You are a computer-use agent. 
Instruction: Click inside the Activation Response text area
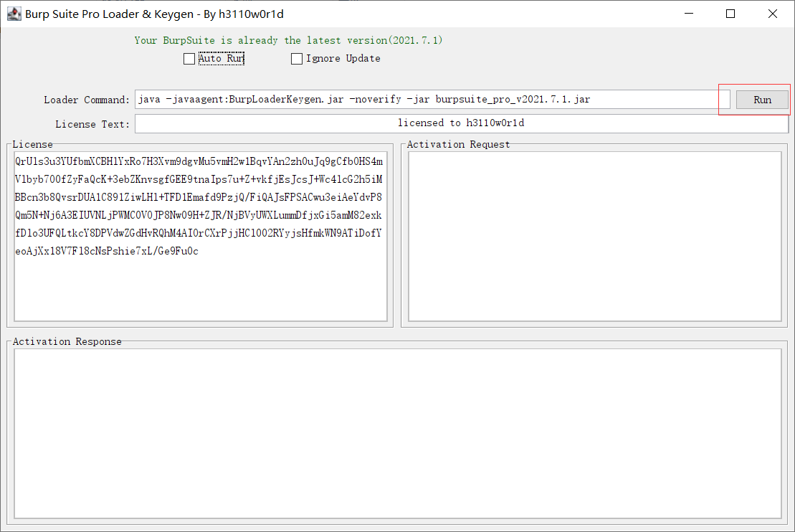(397, 434)
